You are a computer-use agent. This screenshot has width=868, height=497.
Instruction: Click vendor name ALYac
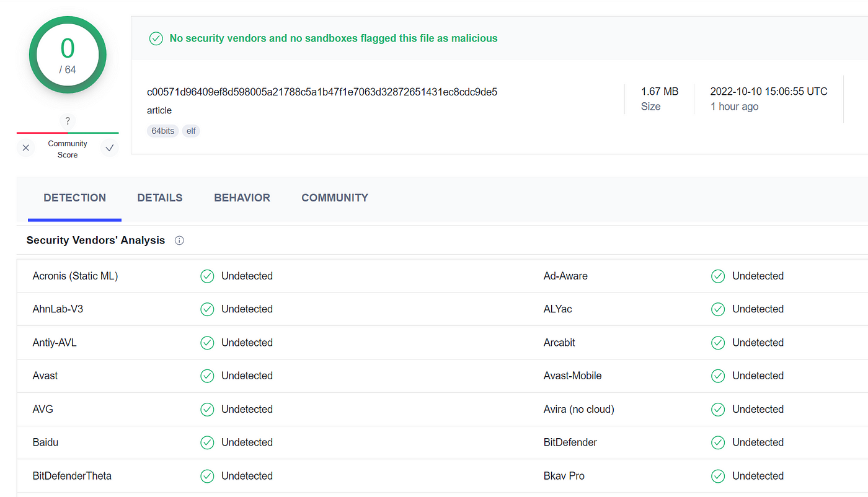click(x=558, y=309)
